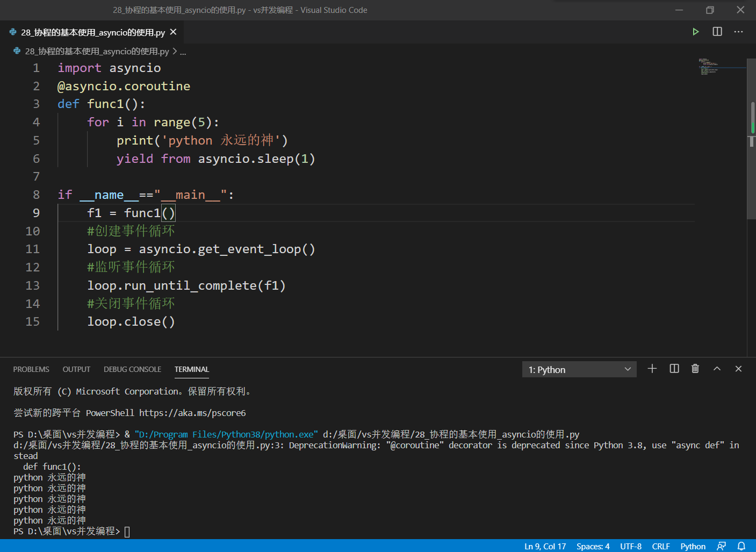
Task: Open the aka.ms/pscore6 link in terminal
Action: pos(192,413)
